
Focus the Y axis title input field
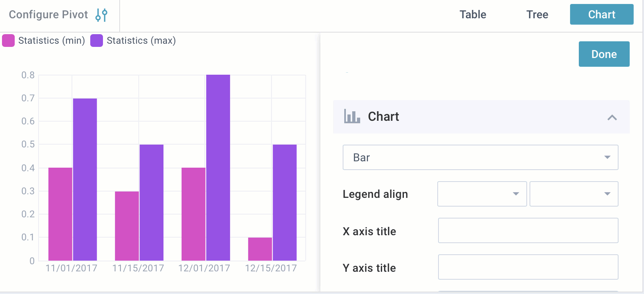[528, 267]
